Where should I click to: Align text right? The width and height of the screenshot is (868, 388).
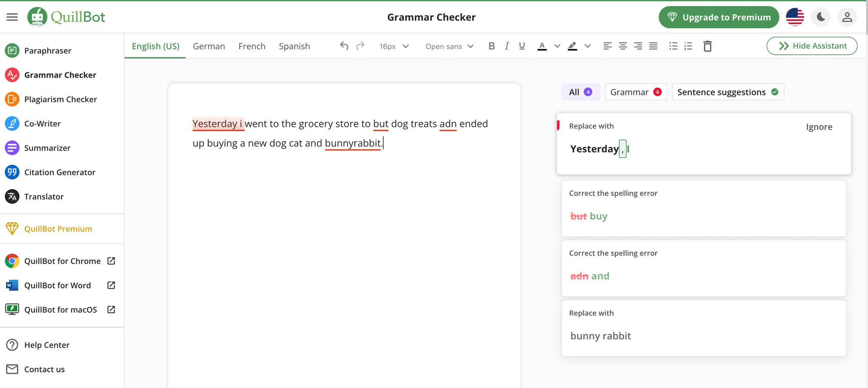coord(638,46)
